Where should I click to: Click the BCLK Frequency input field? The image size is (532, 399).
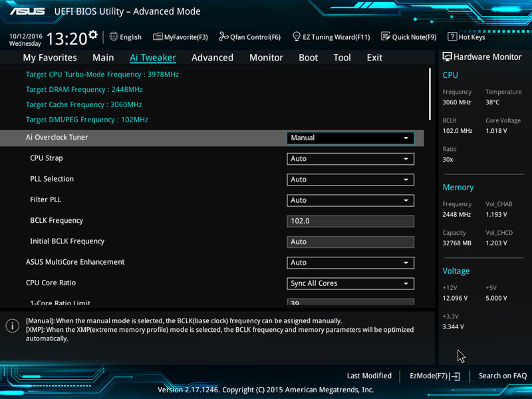[x=350, y=221]
